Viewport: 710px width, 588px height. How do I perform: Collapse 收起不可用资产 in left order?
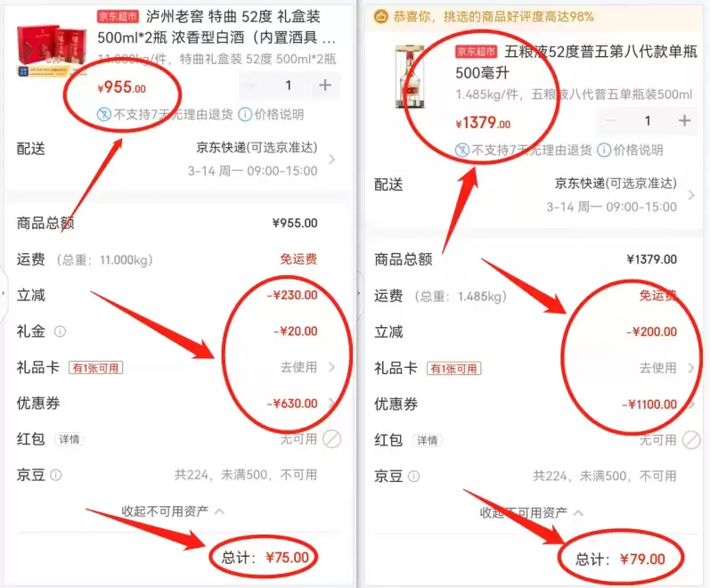click(x=173, y=511)
